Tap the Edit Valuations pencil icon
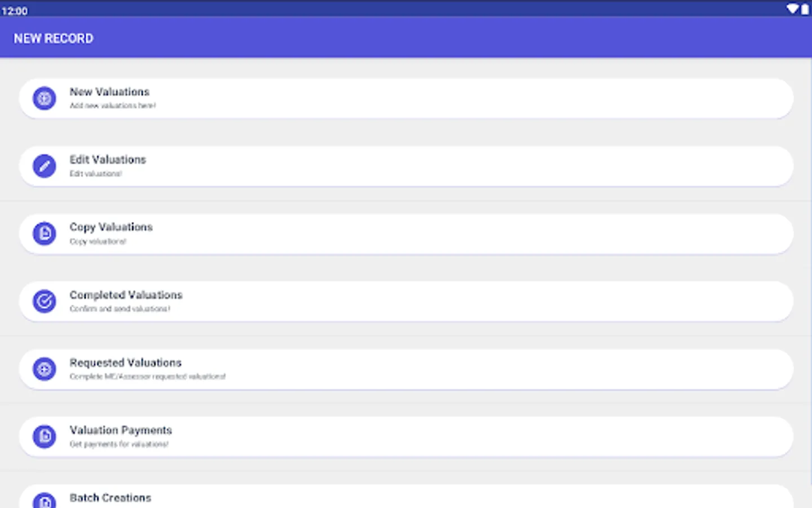 [x=44, y=166]
